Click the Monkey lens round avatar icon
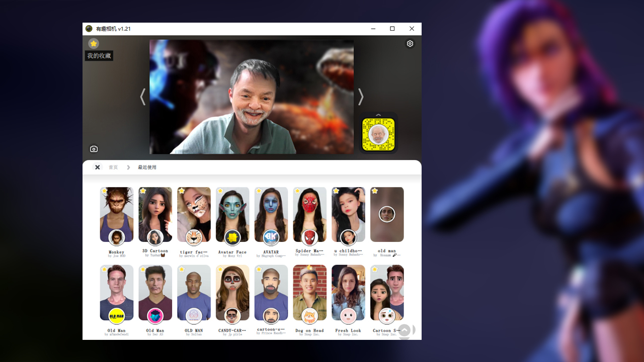 coord(116,237)
